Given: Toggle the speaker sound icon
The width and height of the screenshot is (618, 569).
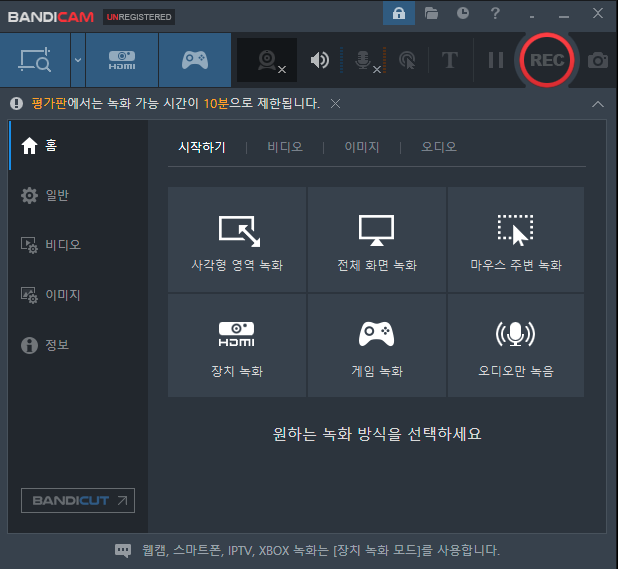Looking at the screenshot, I should [x=320, y=60].
